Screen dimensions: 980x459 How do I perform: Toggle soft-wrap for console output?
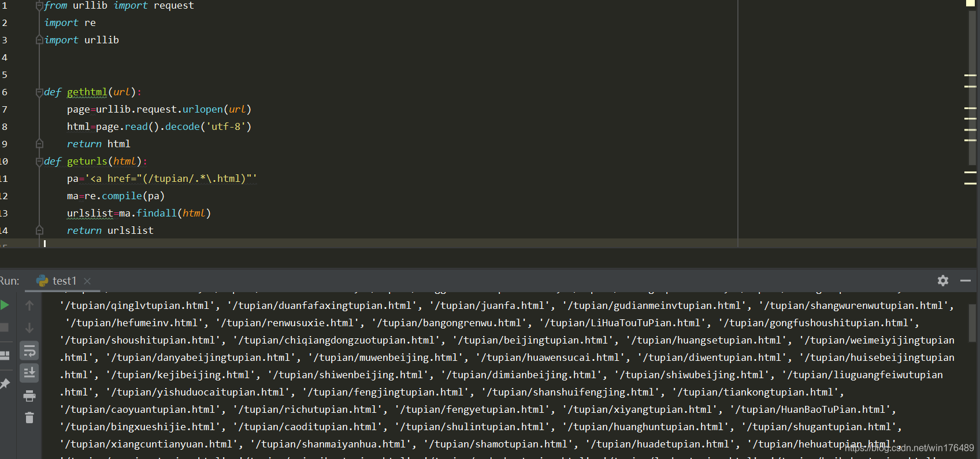point(29,350)
